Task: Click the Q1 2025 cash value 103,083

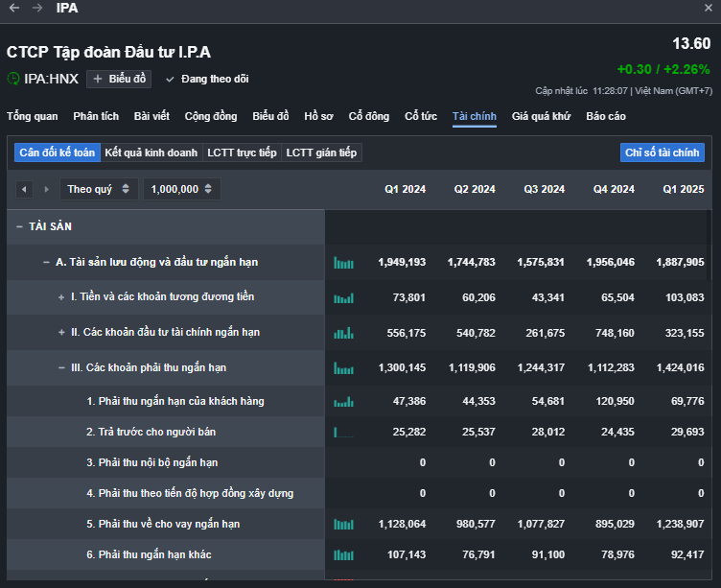Action: (685, 297)
